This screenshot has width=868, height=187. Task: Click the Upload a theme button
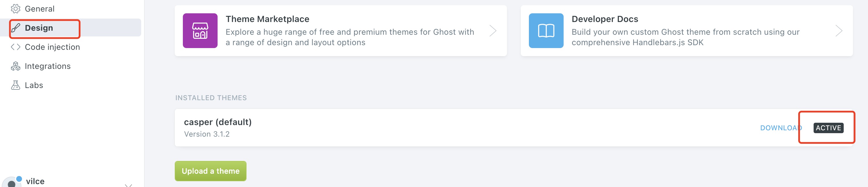point(210,171)
